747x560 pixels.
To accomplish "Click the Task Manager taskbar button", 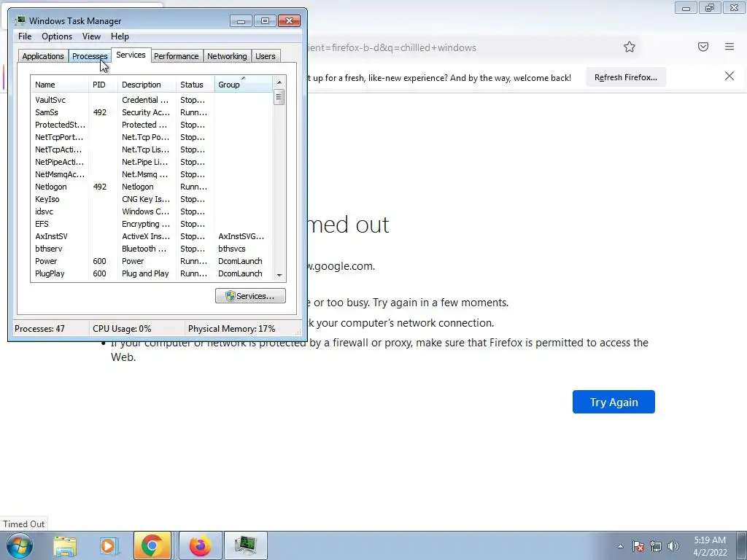I will click(245, 545).
